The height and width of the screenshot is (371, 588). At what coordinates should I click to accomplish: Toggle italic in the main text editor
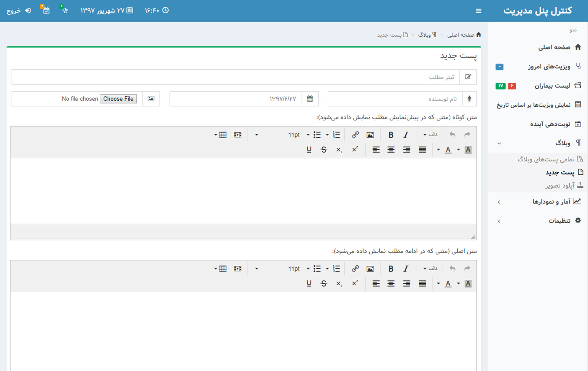coord(406,269)
